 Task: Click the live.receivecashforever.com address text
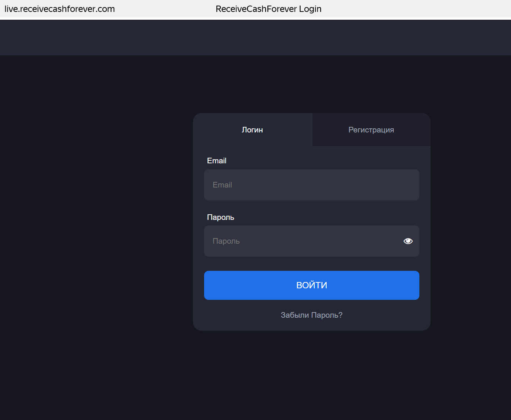coord(60,9)
